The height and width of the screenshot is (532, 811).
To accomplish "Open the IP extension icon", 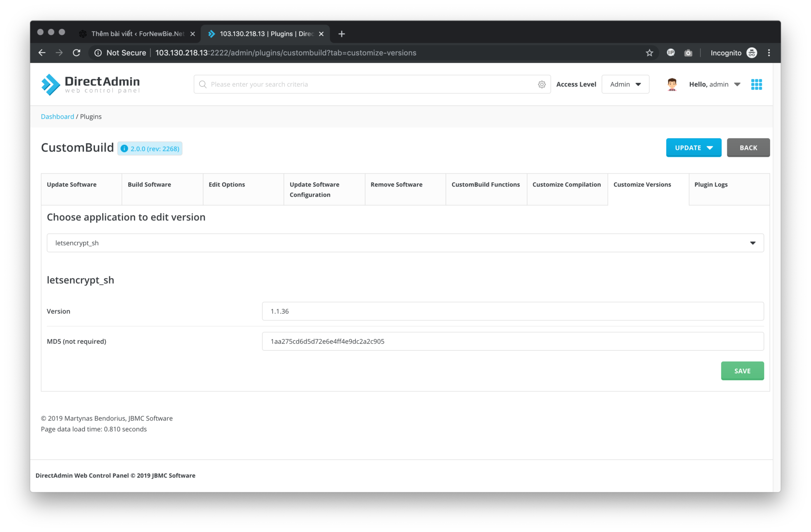I will point(671,52).
